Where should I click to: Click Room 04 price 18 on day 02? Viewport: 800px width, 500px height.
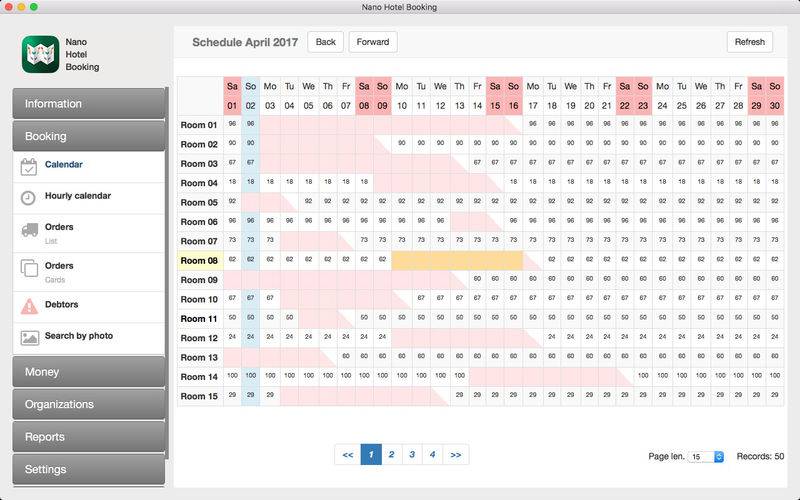(x=251, y=182)
